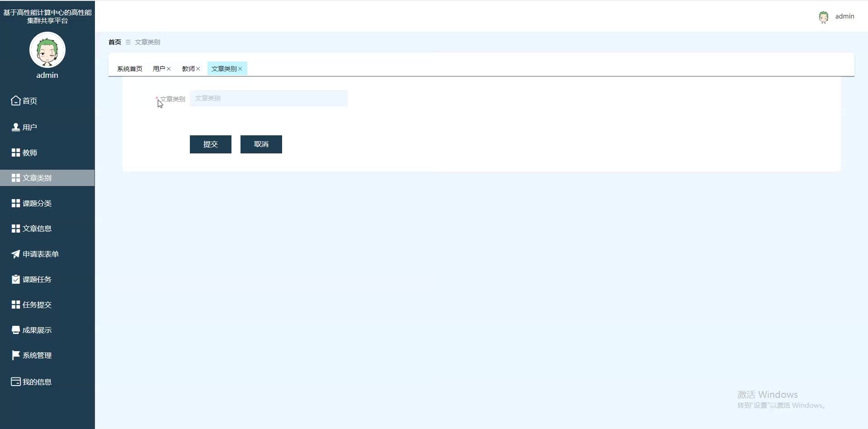This screenshot has width=868, height=429.
Task: Open 我的信息 in the sidebar menu
Action: 47,381
